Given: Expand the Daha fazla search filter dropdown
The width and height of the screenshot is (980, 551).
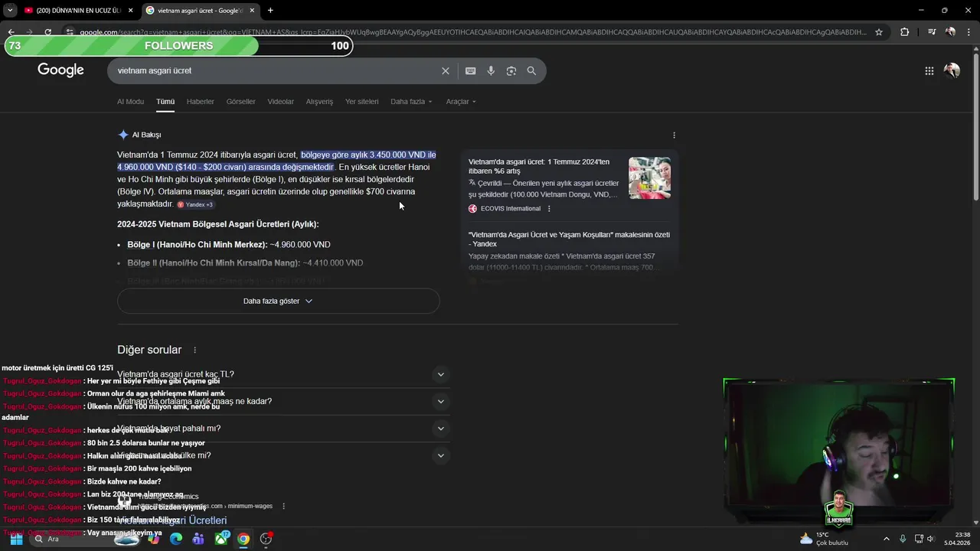Looking at the screenshot, I should pyautogui.click(x=411, y=101).
